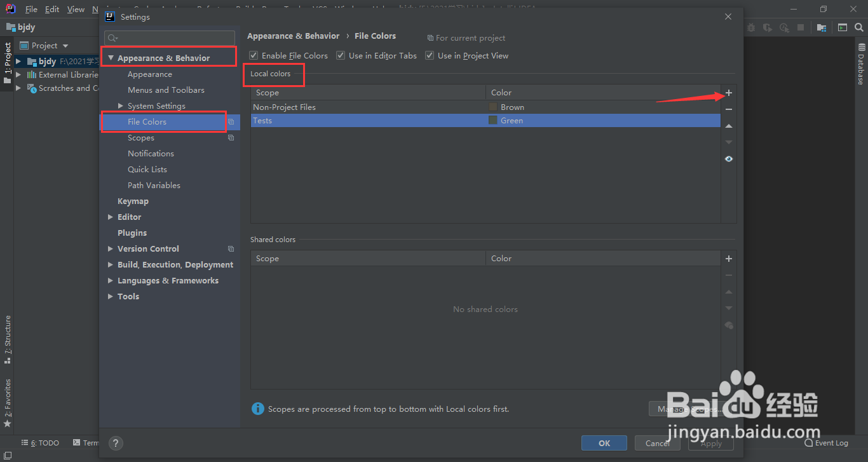Click the Brown color swatch

[493, 107]
